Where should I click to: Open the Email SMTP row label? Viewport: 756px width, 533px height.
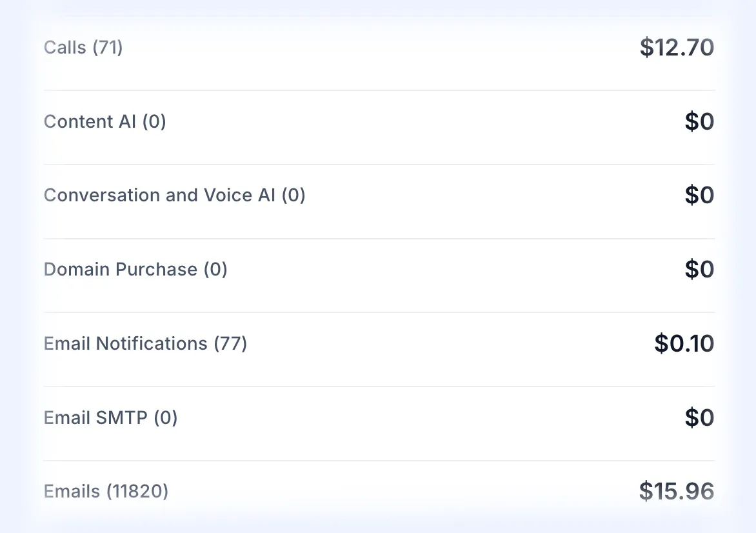(110, 417)
